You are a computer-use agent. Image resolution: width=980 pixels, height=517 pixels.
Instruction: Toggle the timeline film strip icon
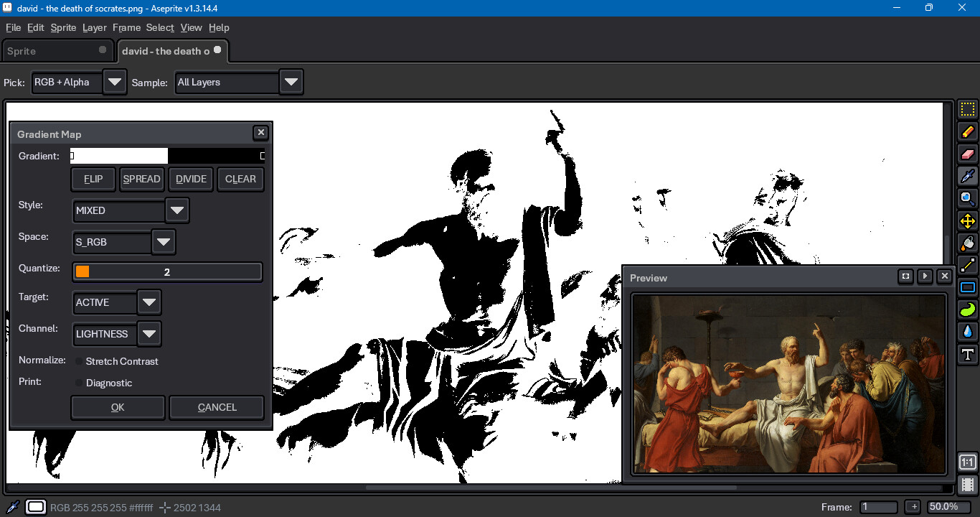pos(967,485)
